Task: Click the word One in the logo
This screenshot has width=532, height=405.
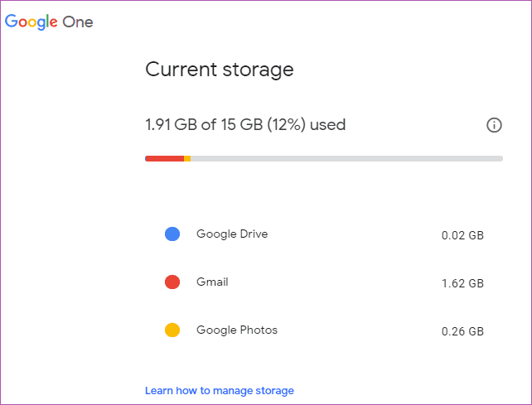Action: coord(78,22)
